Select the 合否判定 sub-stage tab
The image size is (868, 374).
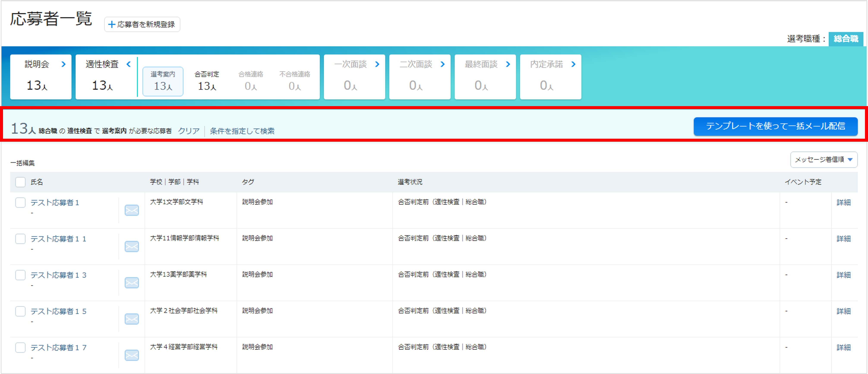[207, 81]
